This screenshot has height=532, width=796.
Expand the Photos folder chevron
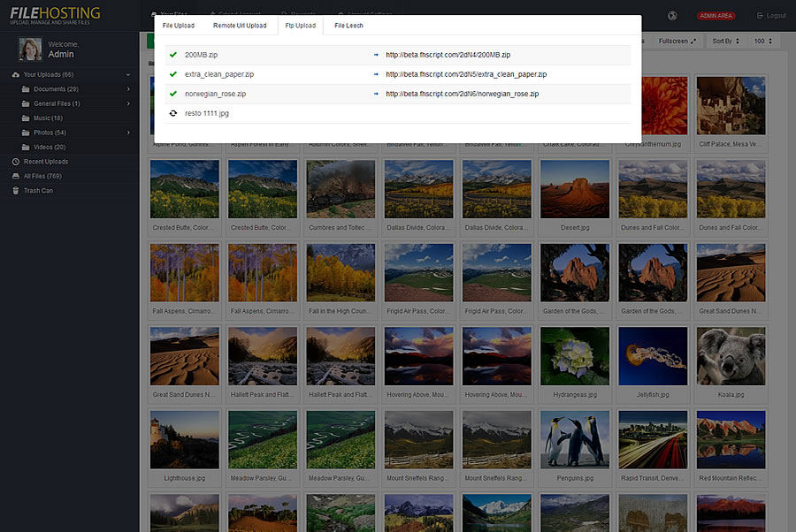[x=128, y=133]
